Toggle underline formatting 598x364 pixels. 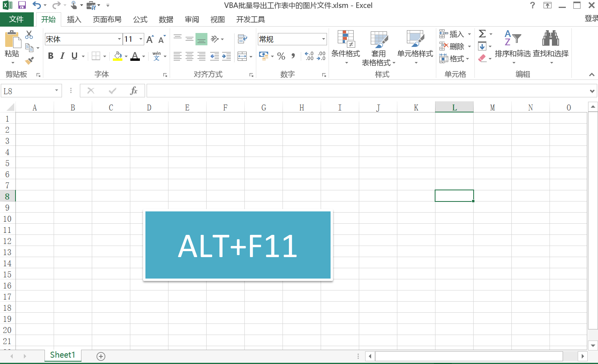coord(74,56)
